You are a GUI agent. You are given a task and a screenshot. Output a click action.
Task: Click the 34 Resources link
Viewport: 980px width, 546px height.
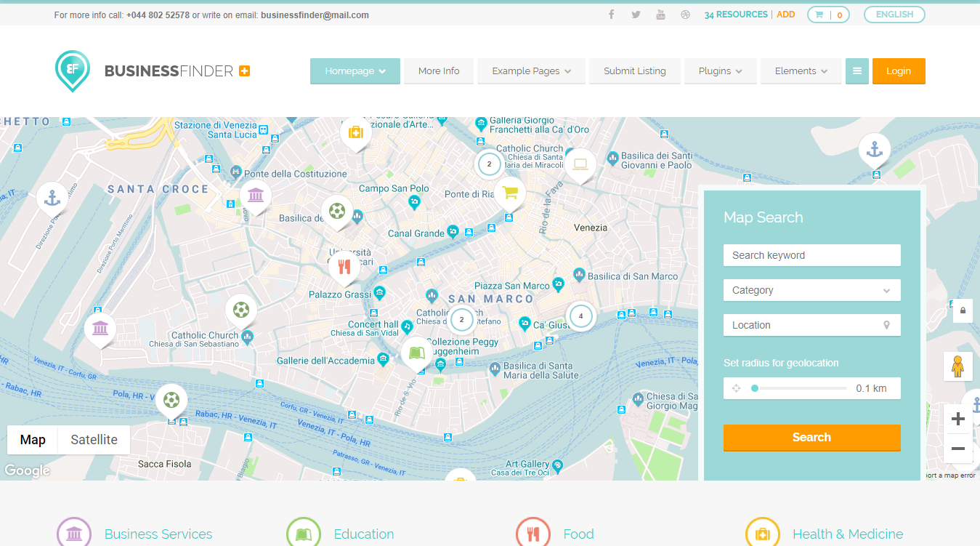[736, 15]
